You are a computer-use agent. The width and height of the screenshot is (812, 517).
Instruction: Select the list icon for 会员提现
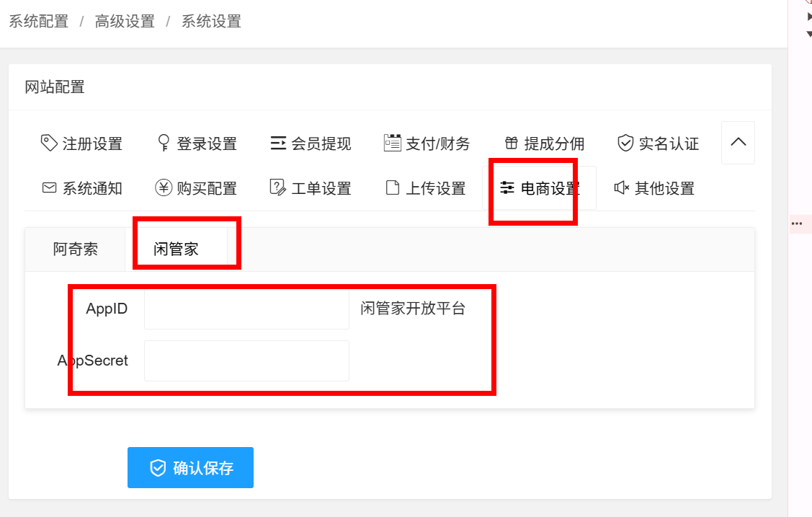point(278,143)
